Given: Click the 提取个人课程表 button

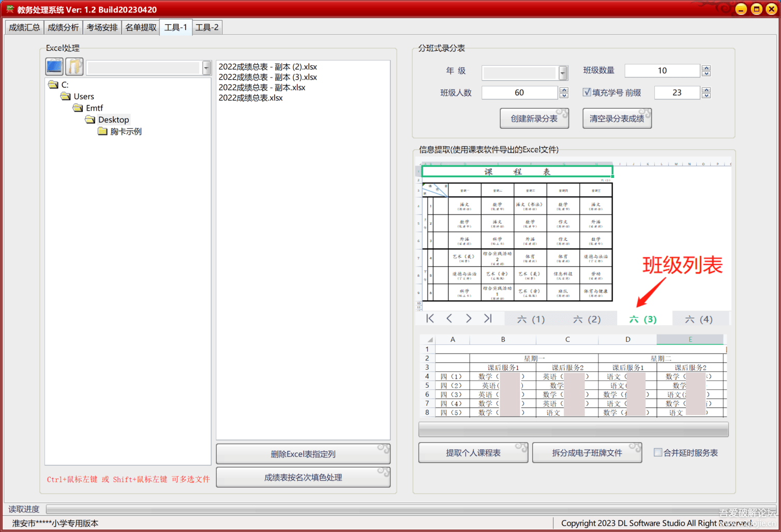Looking at the screenshot, I should coord(472,452).
